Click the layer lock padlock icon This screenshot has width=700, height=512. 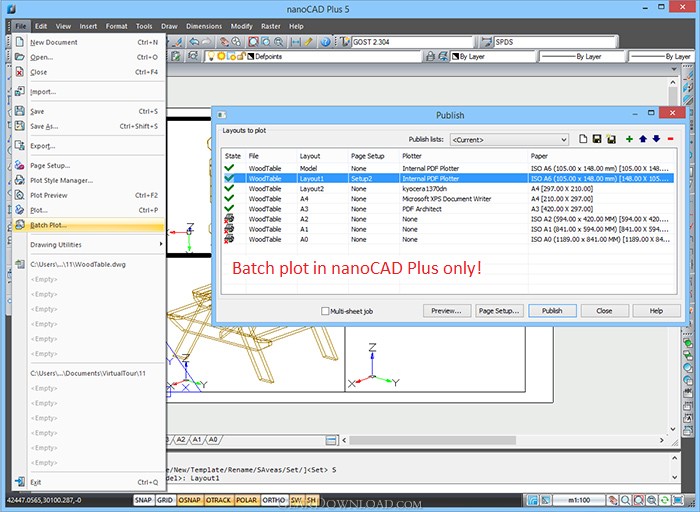click(x=430, y=56)
